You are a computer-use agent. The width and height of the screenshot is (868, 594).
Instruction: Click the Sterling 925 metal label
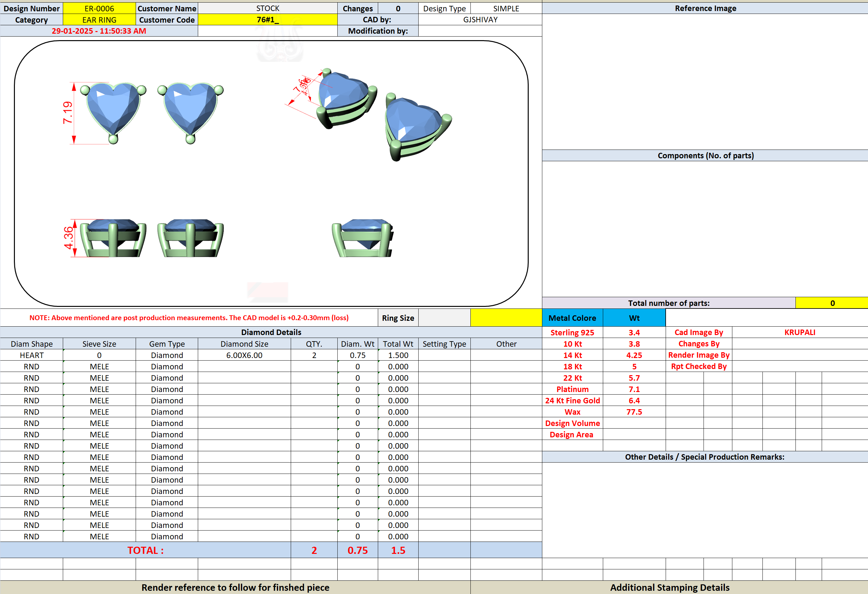coord(572,332)
